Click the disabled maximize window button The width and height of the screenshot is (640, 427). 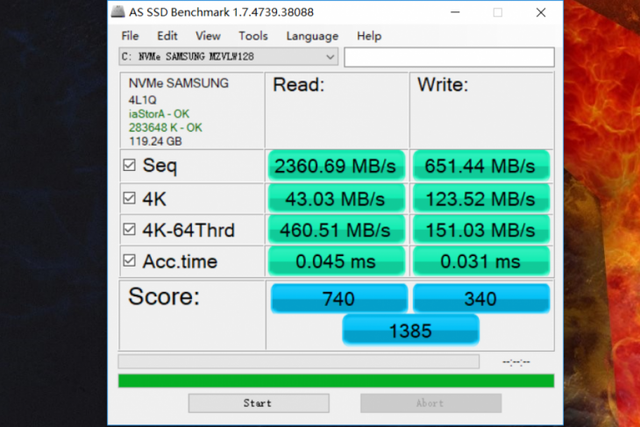pos(498,12)
